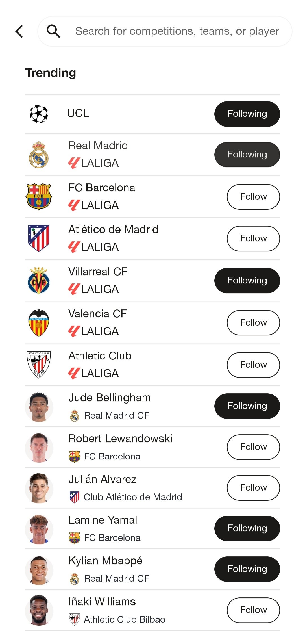
Task: Tap the Real Madrid club crest
Action: click(39, 155)
